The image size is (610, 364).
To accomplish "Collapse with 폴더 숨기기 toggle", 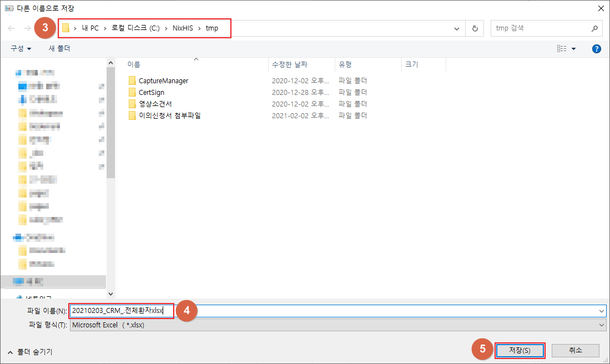I will pos(30,352).
